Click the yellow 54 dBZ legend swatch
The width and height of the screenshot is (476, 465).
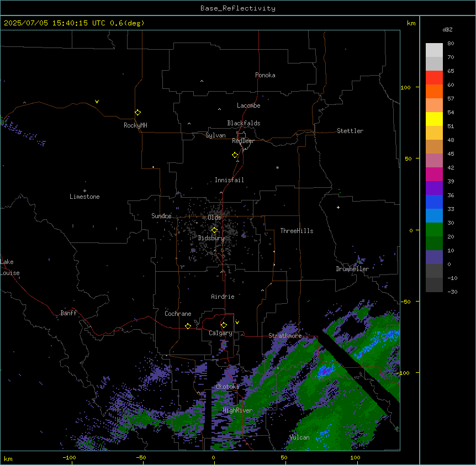tap(434, 119)
